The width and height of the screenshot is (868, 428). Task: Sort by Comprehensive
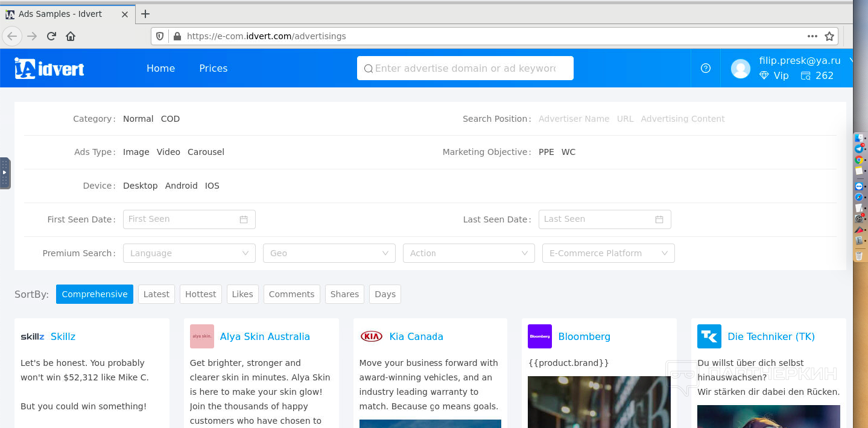(x=95, y=294)
